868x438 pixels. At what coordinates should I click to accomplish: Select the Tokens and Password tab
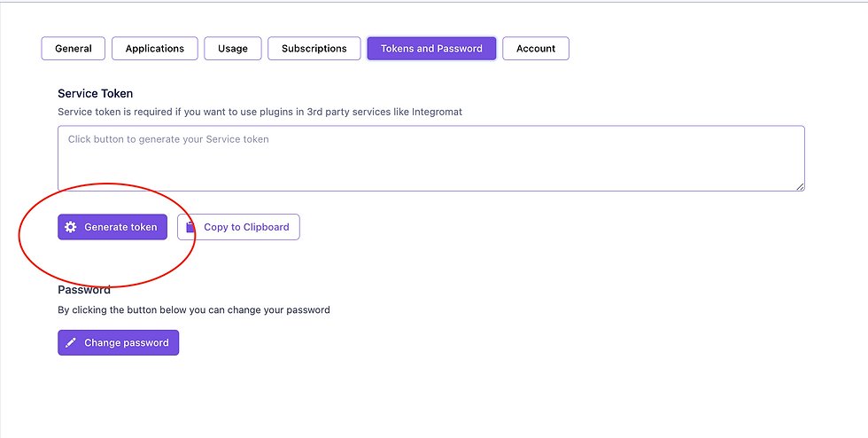(x=431, y=48)
